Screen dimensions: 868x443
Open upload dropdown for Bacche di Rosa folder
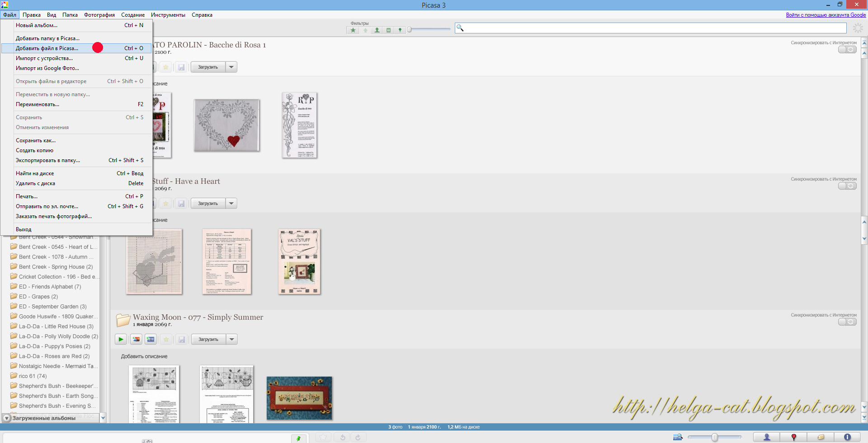[231, 67]
